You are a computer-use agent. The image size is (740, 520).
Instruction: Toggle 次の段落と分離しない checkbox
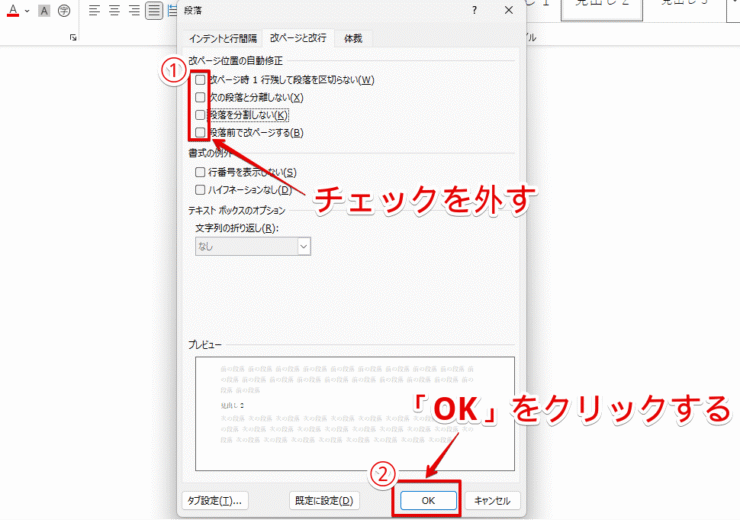tap(201, 97)
